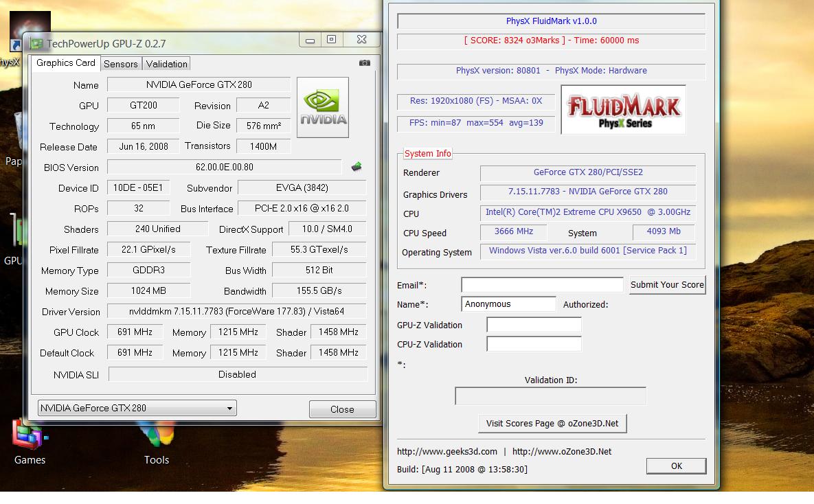The height and width of the screenshot is (504, 814).
Task: Click the Bus Width value 512 Bit
Action: (x=319, y=270)
